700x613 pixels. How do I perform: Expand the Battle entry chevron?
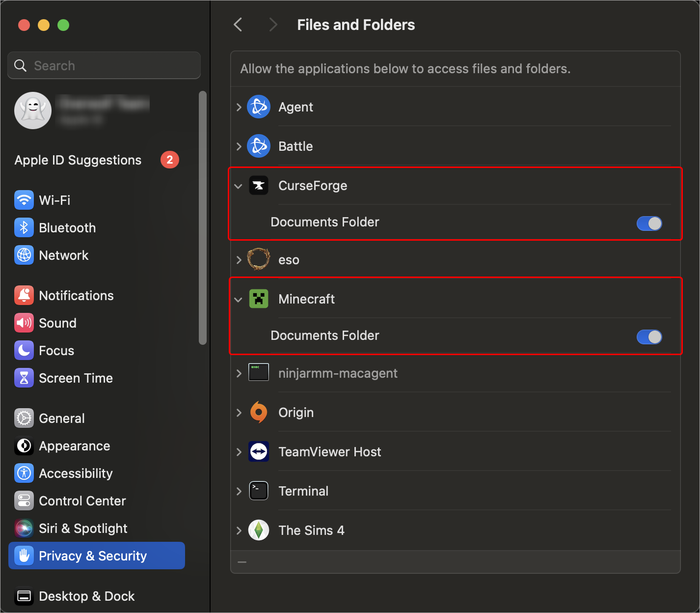239,146
